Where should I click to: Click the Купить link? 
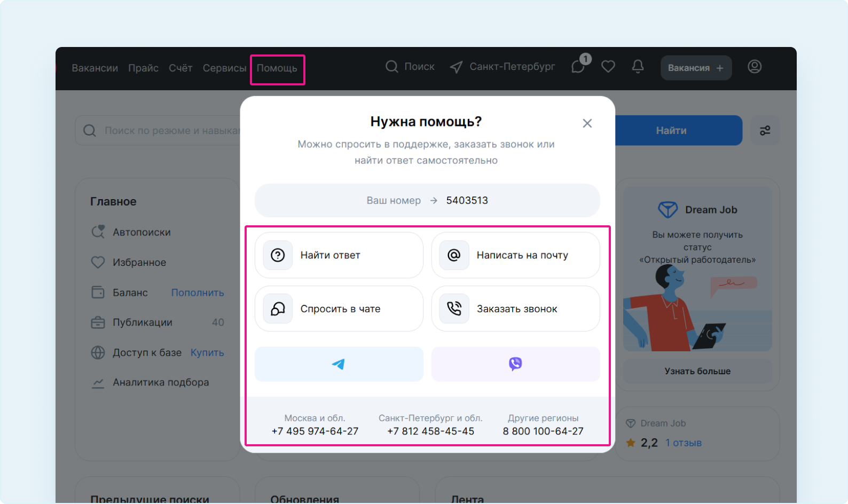point(207,352)
